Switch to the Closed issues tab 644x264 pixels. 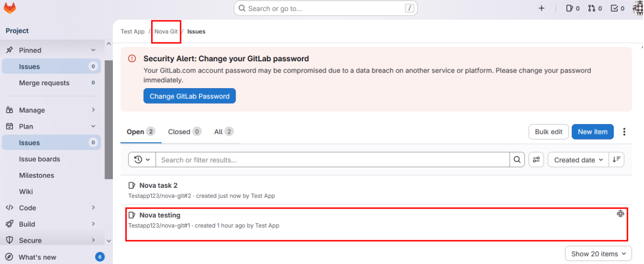(184, 132)
